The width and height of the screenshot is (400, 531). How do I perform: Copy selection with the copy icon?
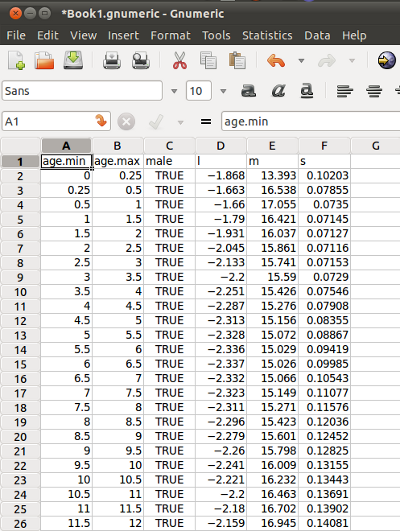(x=208, y=61)
